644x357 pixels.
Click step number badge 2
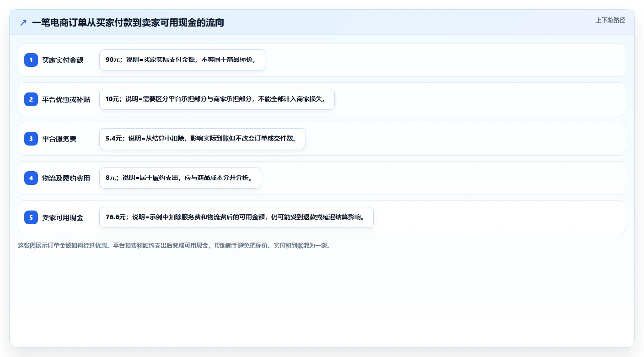pos(31,99)
